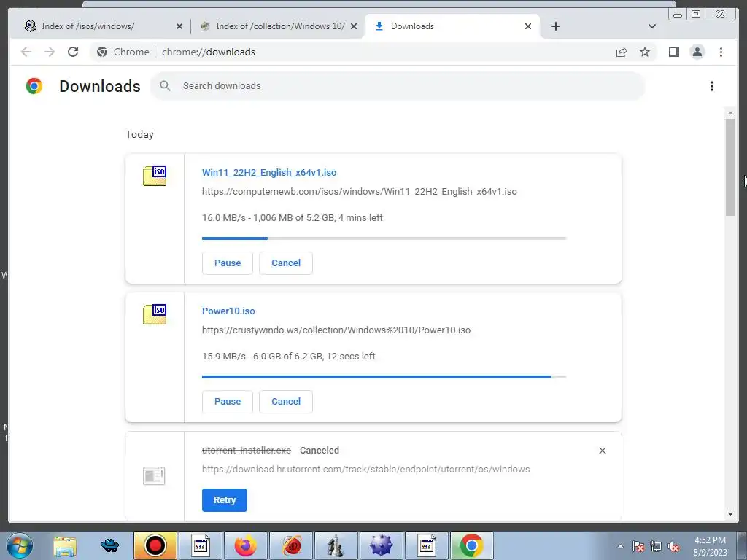Cancel the Power10.iso download
Viewport: 747px width, 560px height.
click(x=286, y=402)
